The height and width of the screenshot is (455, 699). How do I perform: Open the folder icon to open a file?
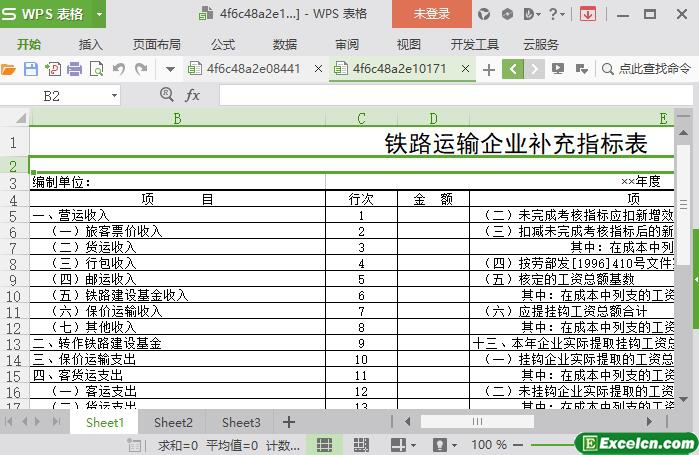coord(8,69)
